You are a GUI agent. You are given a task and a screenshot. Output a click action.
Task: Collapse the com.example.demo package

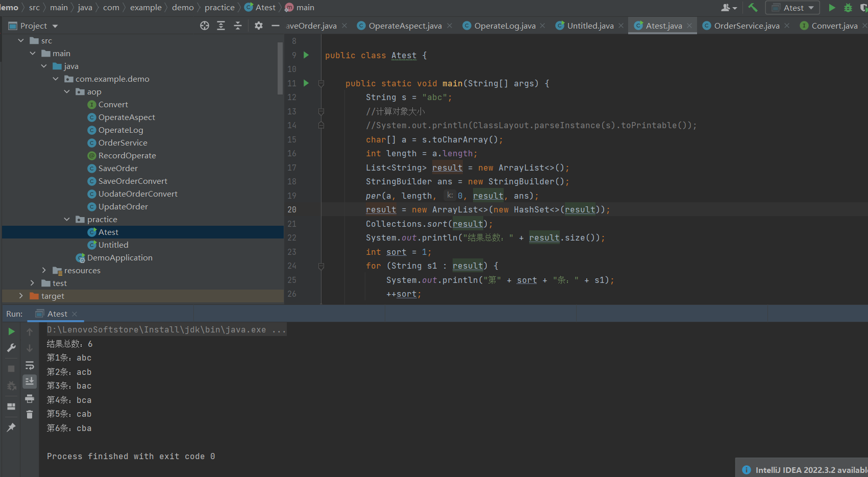tap(56, 79)
